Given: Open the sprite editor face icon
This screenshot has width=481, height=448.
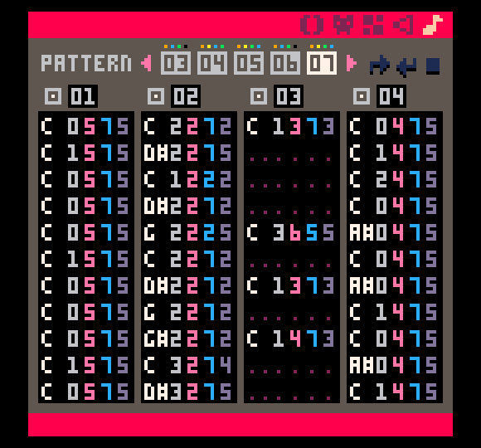Looking at the screenshot, I should tap(343, 25).
